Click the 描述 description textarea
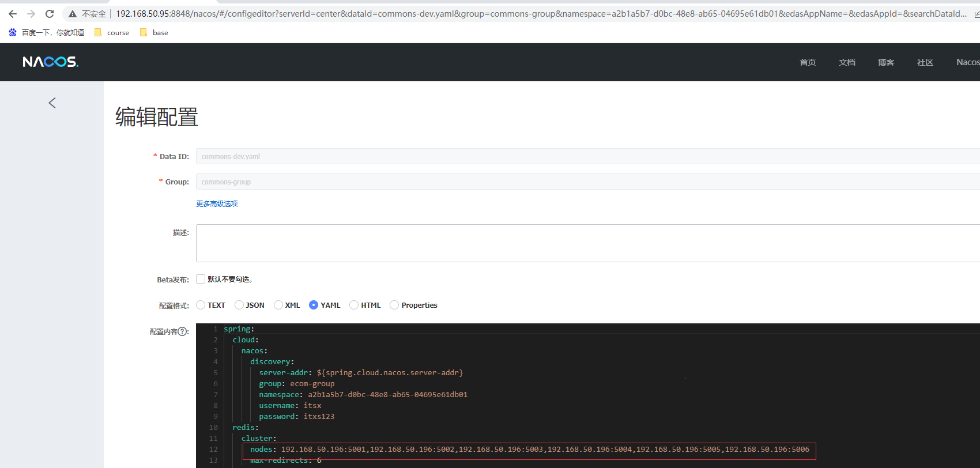This screenshot has width=980, height=468. click(x=588, y=243)
